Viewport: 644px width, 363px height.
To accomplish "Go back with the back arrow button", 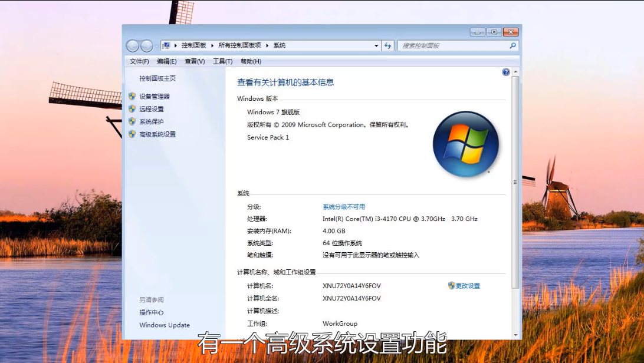I will 132,45.
